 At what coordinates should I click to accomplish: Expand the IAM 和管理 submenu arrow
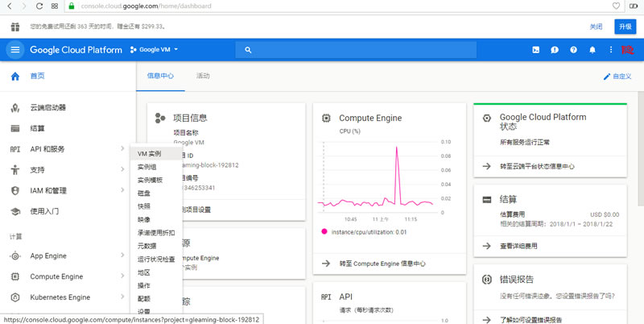tap(122, 190)
